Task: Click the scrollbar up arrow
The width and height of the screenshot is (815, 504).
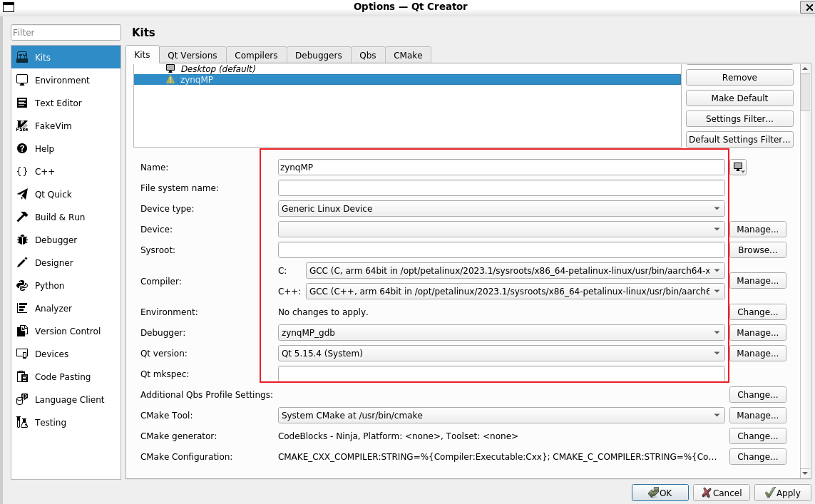Action: tap(805, 68)
